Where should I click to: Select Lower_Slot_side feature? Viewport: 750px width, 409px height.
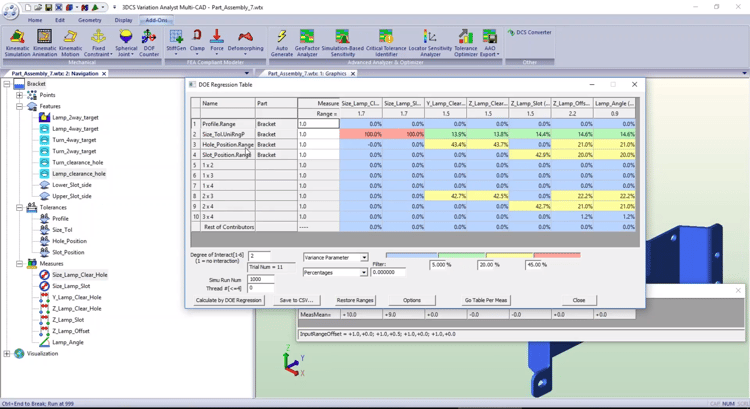72,185
